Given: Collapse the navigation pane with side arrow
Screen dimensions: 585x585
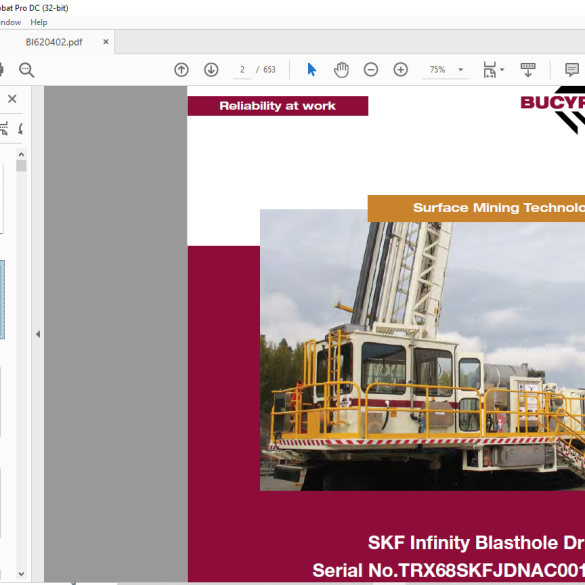Looking at the screenshot, I should (x=38, y=334).
